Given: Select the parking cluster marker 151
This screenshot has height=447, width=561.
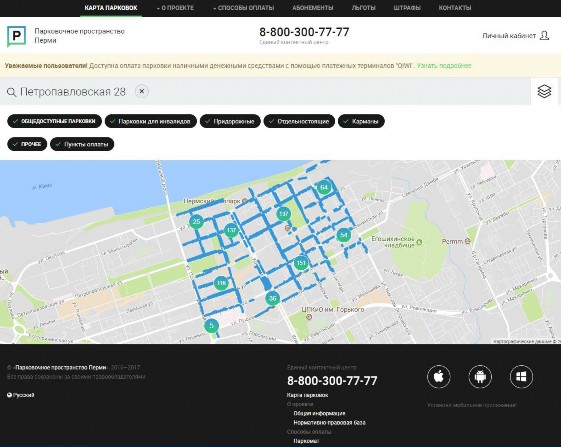Looking at the screenshot, I should [x=301, y=263].
